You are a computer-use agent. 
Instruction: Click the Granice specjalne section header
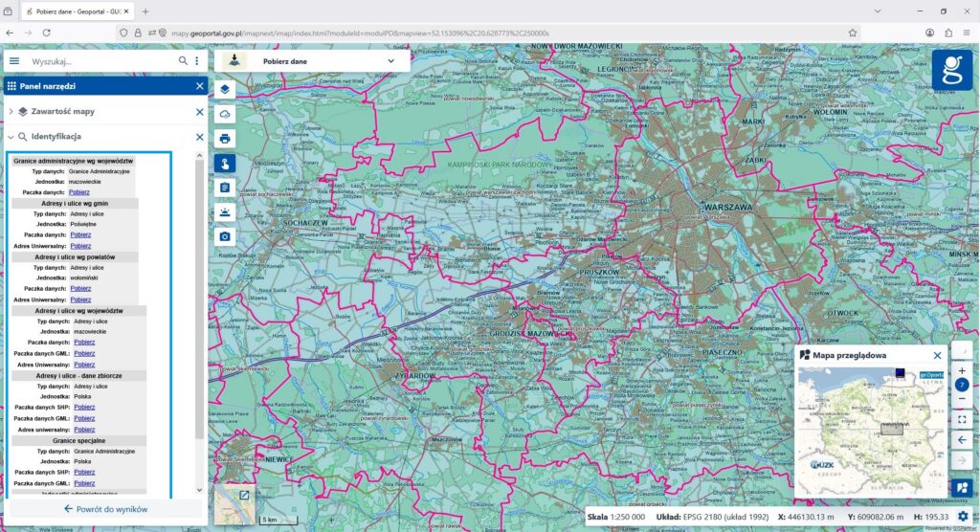[78, 441]
